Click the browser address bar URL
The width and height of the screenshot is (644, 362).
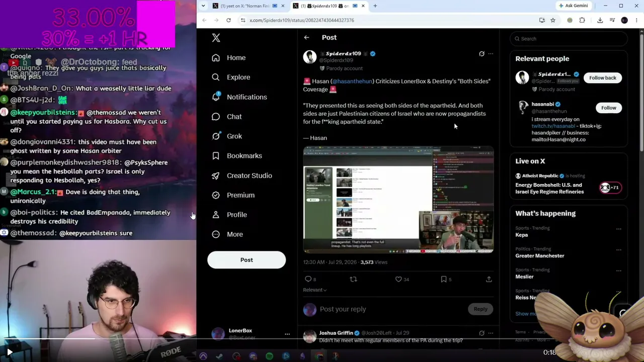[302, 20]
